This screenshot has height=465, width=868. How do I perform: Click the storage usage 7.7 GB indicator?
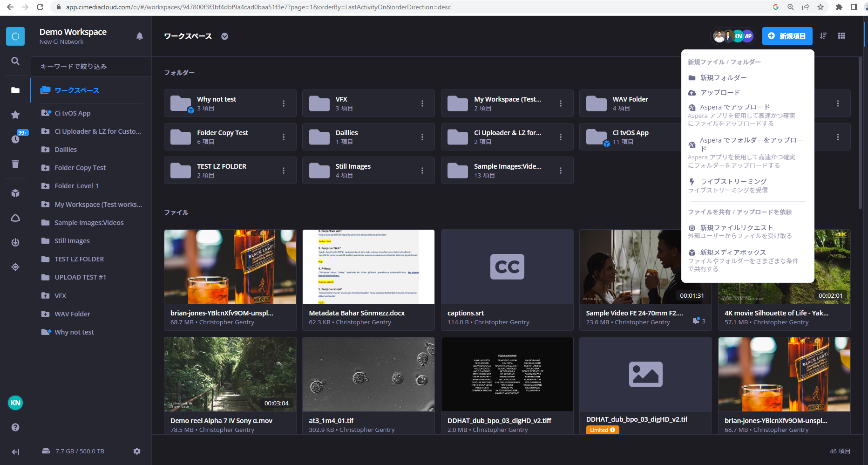pos(73,451)
